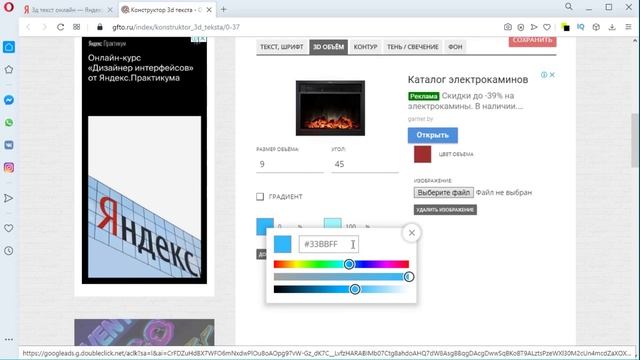Reload the current page
640x360 pixels.
pyautogui.click(x=60, y=27)
